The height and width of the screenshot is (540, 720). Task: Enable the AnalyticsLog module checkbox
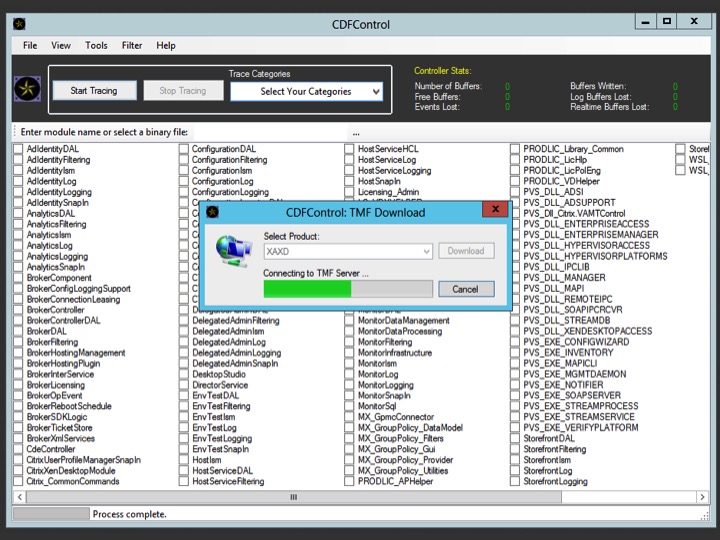[x=18, y=246]
